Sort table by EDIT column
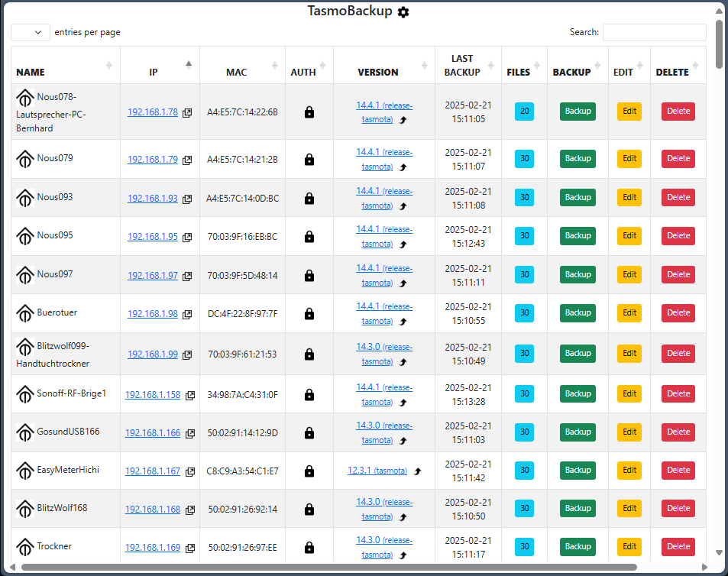This screenshot has width=728, height=576. (629, 65)
